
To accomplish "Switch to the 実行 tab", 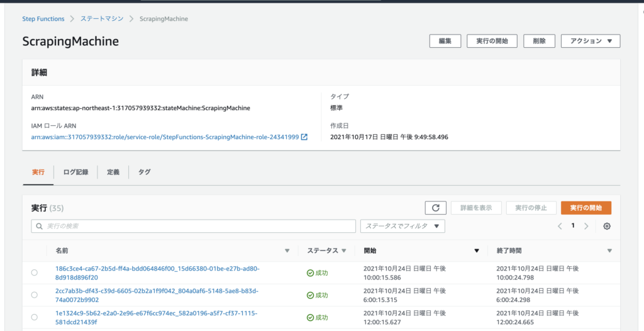I will tap(38, 172).
